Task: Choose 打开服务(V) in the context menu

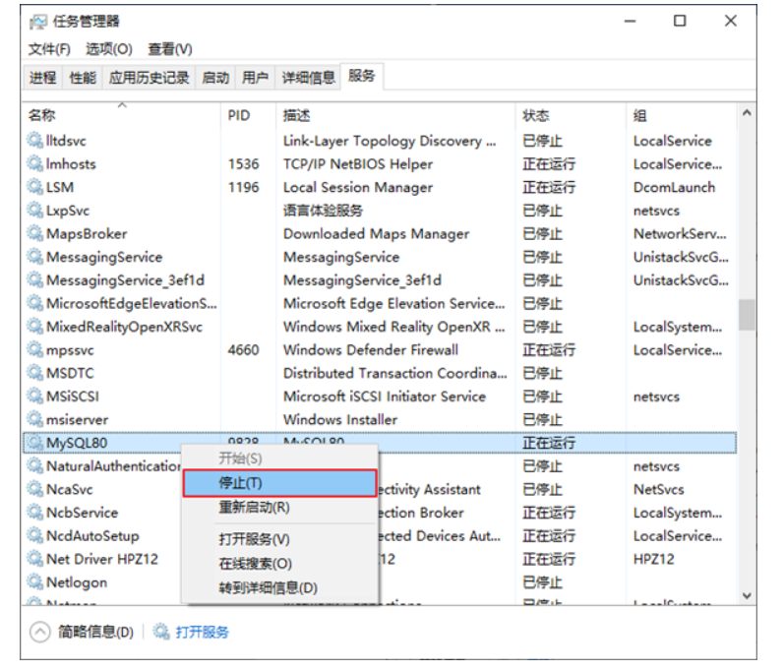Action: point(279,539)
